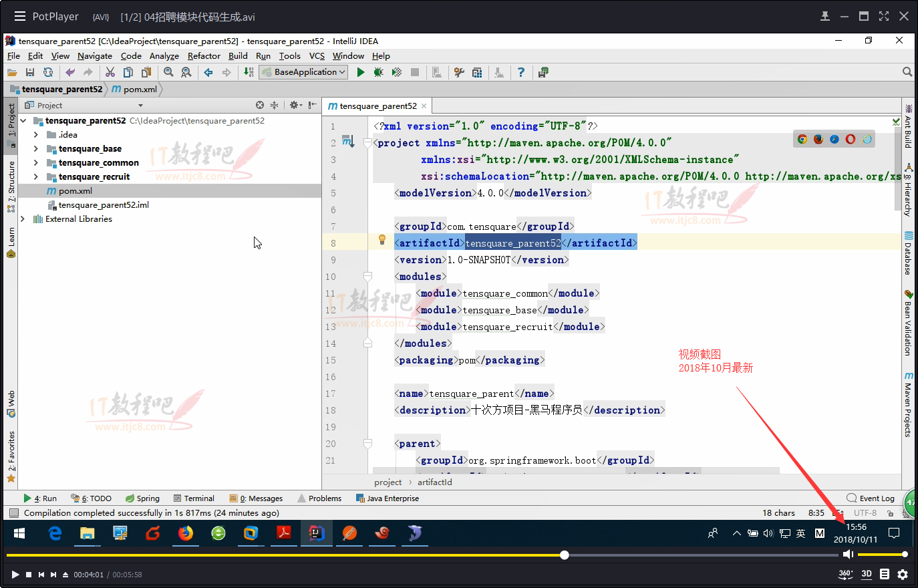This screenshot has height=588, width=918.
Task: Open the Project view type dropdown
Action: click(x=140, y=106)
